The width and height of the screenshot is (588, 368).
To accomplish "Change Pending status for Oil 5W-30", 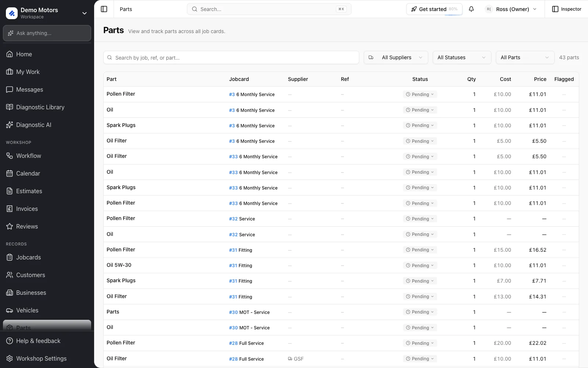I will [420, 265].
